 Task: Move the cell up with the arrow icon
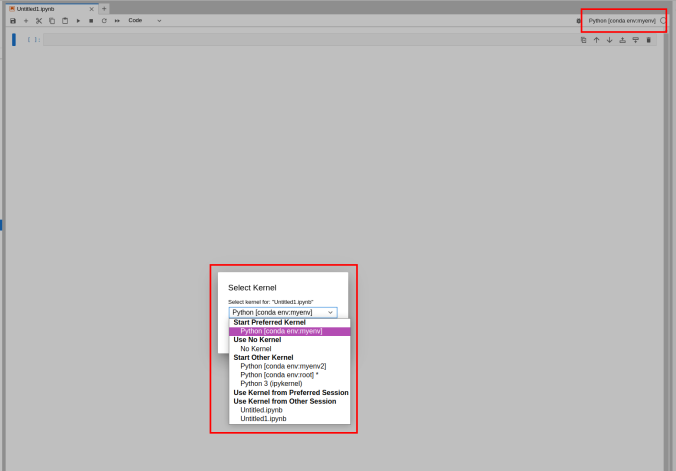pyautogui.click(x=597, y=40)
